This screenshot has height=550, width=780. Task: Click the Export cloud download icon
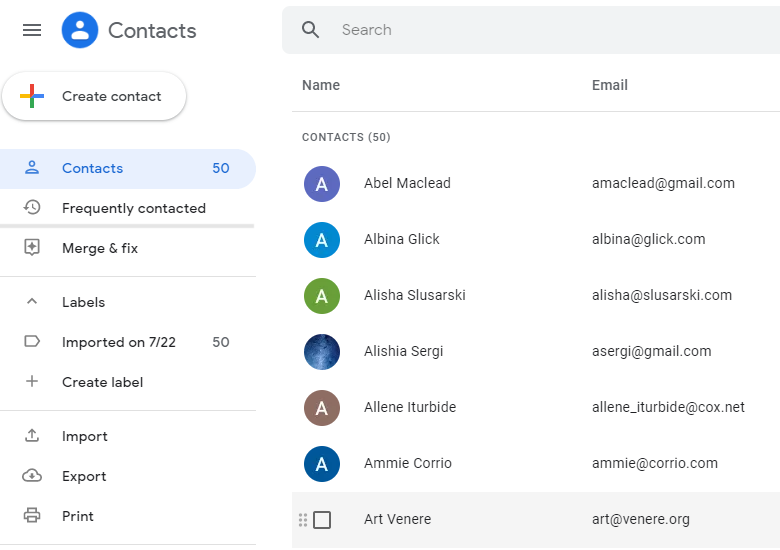click(x=32, y=476)
